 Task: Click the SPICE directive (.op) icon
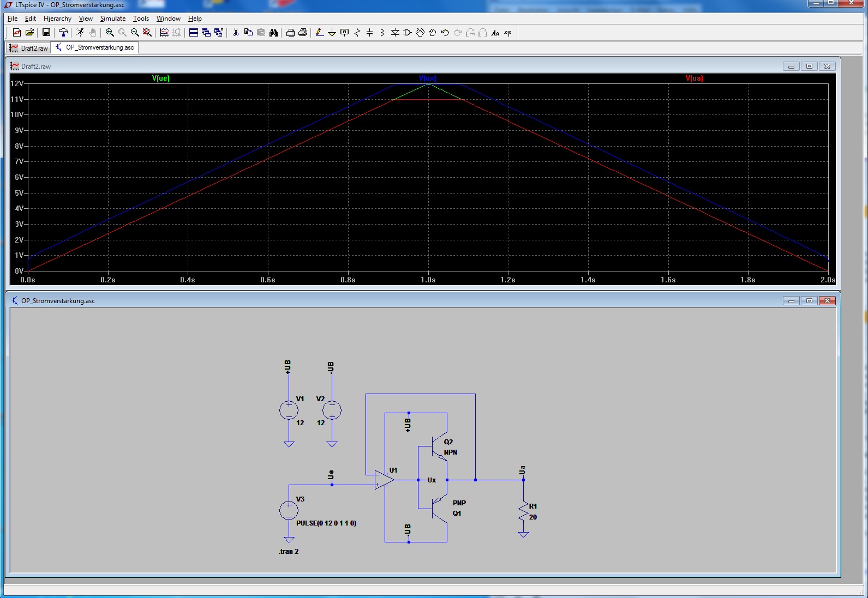point(508,33)
